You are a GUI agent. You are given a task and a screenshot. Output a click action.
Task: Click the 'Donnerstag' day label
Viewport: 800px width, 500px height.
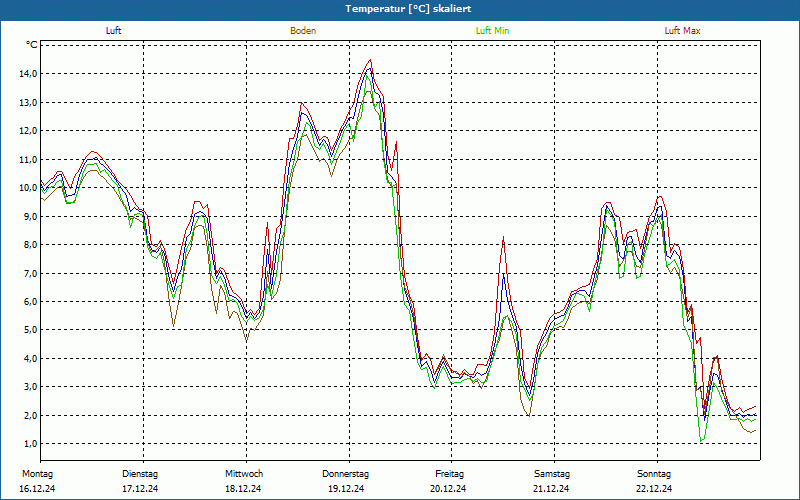(345, 474)
